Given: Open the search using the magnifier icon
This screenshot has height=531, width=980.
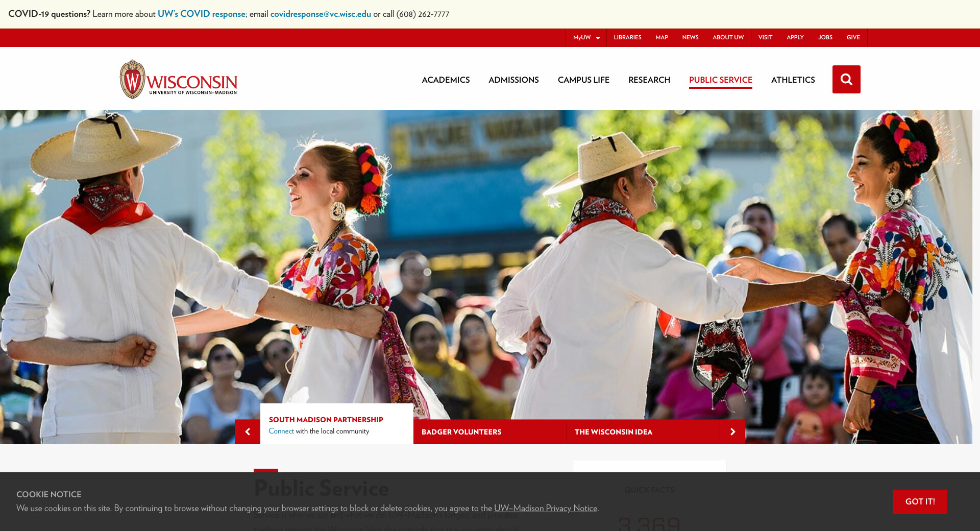Looking at the screenshot, I should pyautogui.click(x=846, y=79).
